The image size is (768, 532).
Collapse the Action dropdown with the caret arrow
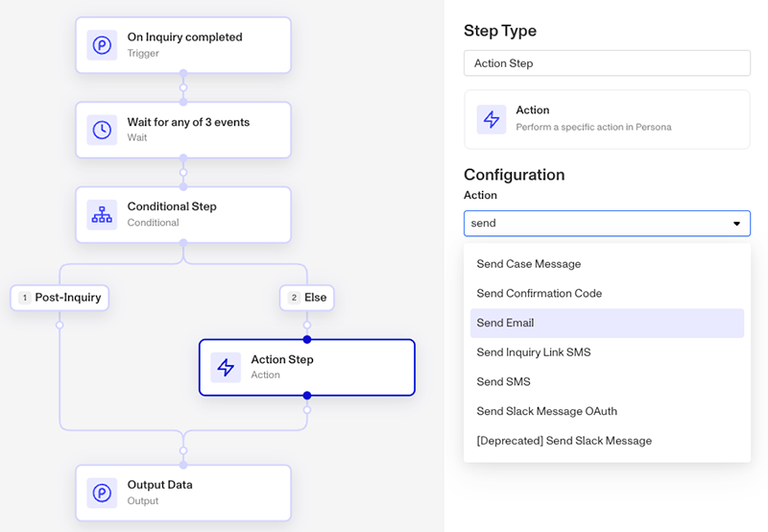(x=736, y=224)
